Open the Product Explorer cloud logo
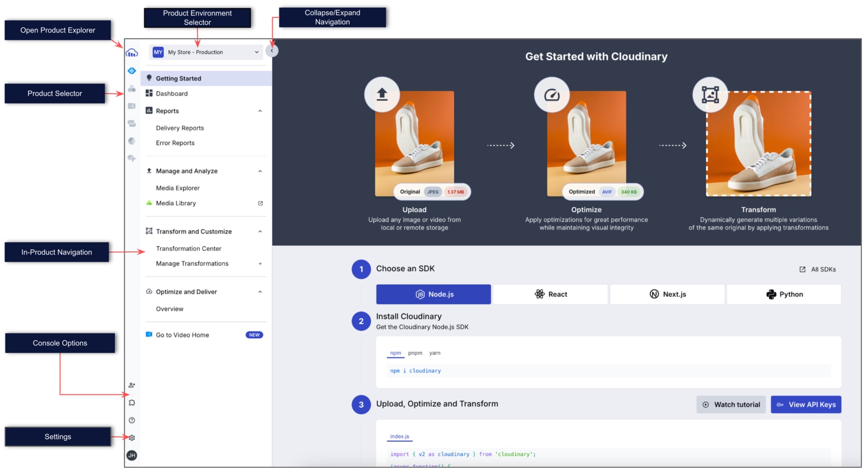The image size is (868, 473). coord(132,52)
